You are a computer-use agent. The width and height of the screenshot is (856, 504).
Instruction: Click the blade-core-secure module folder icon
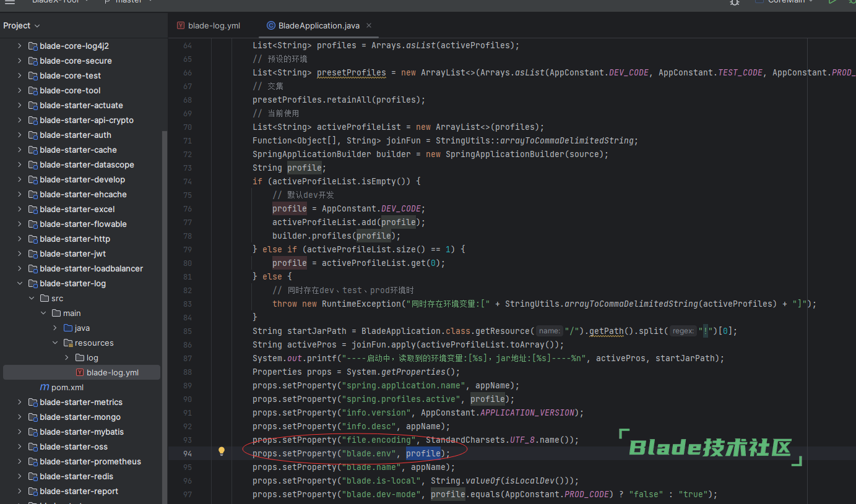[x=33, y=61]
